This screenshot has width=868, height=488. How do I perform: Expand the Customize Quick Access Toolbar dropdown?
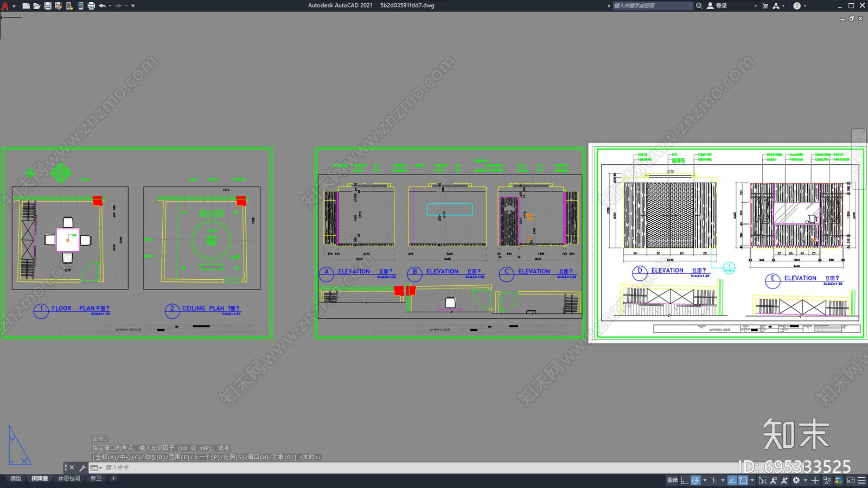(x=133, y=6)
